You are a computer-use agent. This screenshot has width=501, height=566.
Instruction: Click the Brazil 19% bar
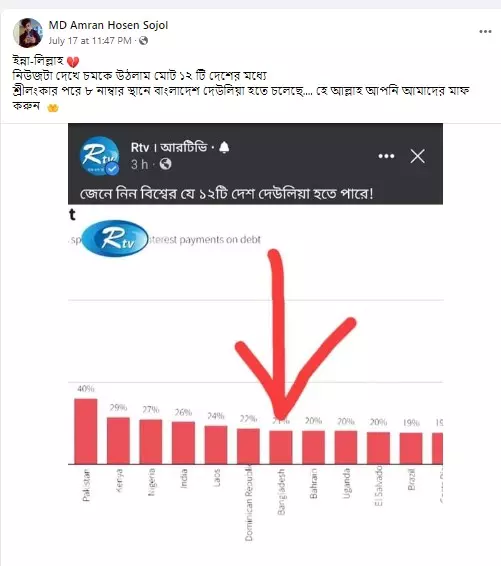[x=411, y=448]
